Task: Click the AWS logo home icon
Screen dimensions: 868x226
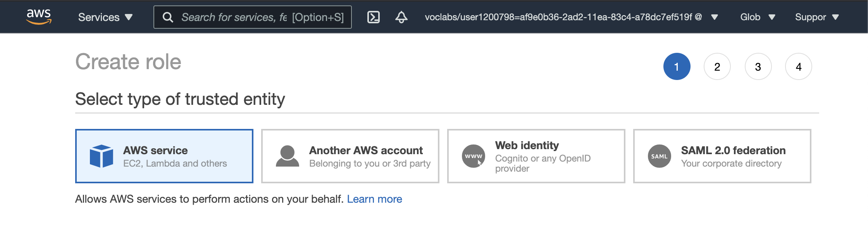Action: (39, 17)
